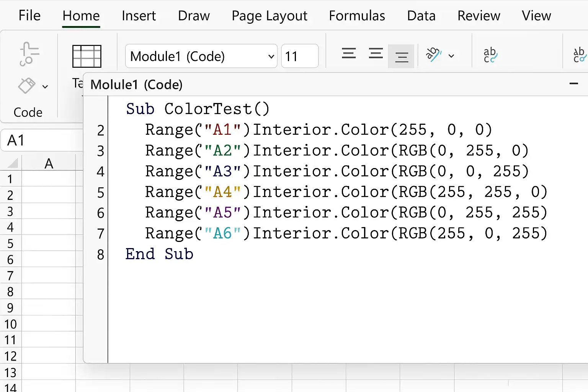Click the A1 name box
588x392 pixels.
click(41, 140)
